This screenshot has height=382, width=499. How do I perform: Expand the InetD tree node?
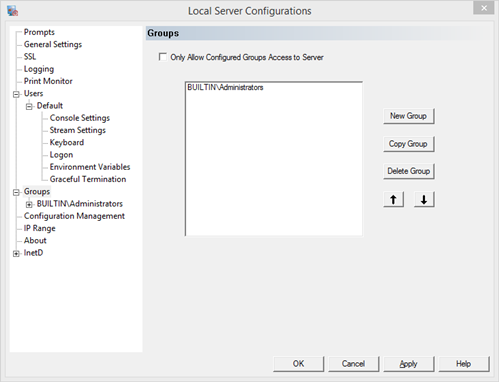pyautogui.click(x=16, y=254)
